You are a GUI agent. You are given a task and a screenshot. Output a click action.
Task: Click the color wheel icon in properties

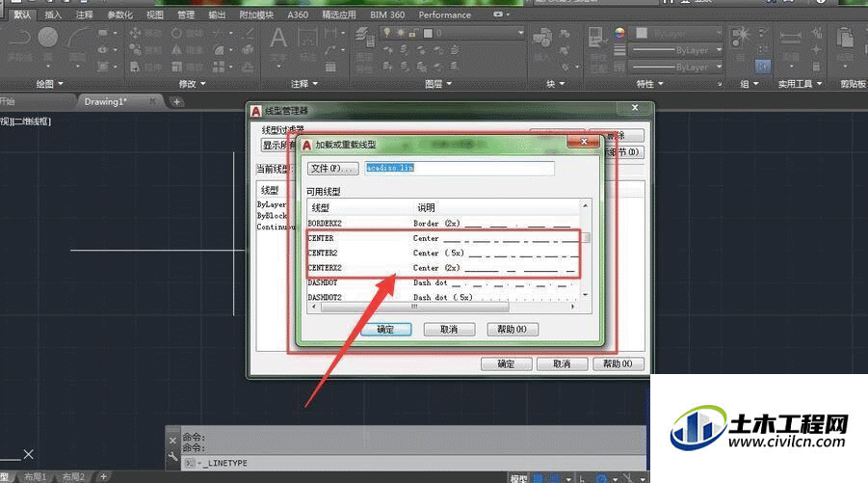click(619, 33)
